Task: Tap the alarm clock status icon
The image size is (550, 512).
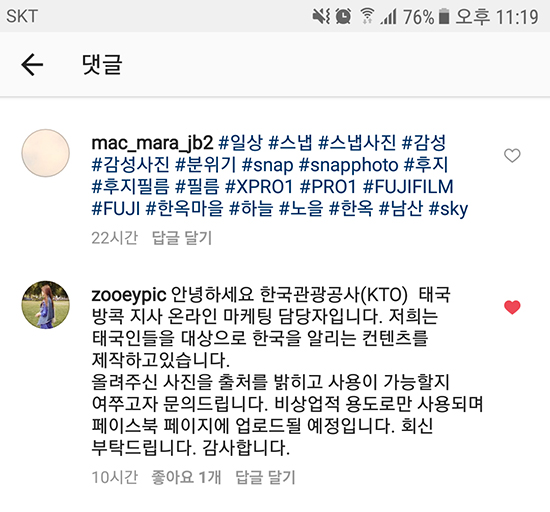Action: coord(343,16)
